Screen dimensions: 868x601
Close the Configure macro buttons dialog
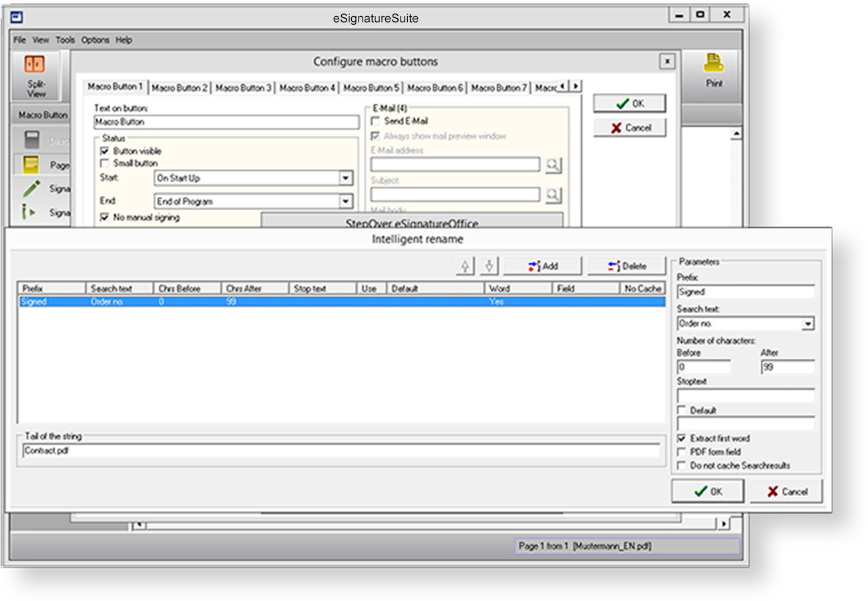click(667, 61)
